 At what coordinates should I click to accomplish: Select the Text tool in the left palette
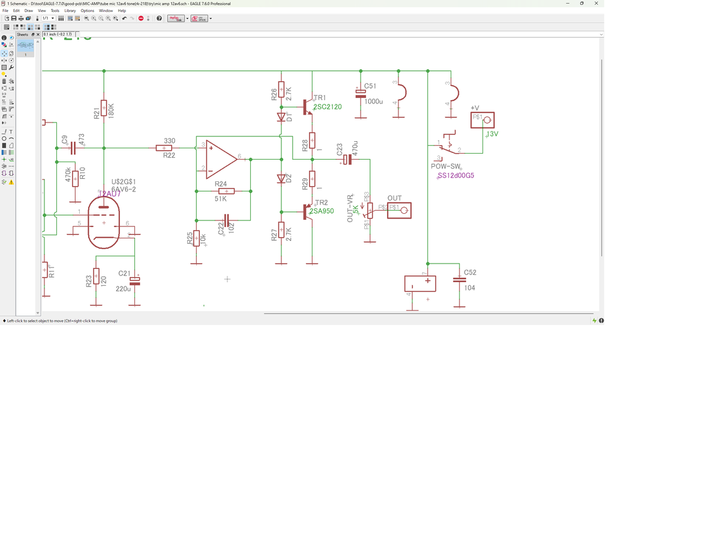tap(11, 131)
